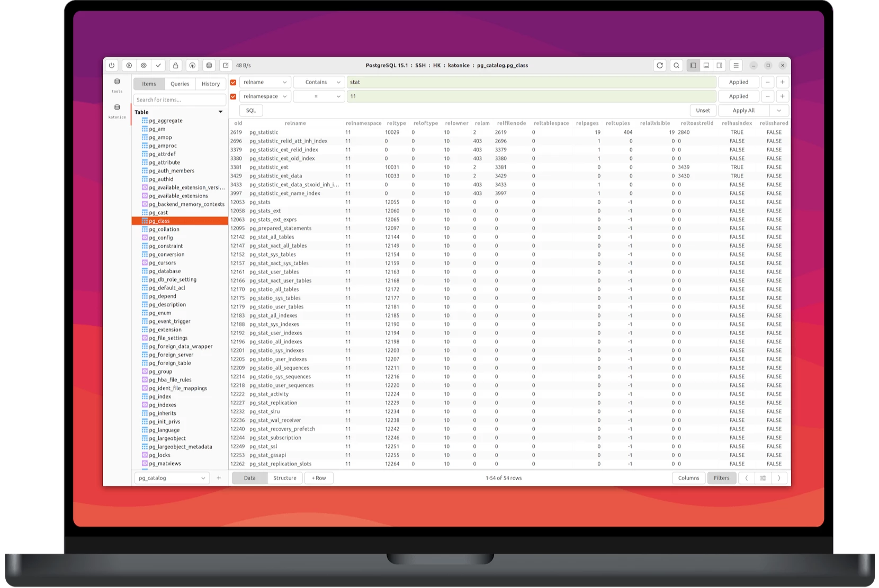
Task: Click the eye preview-changes icon
Action: (x=143, y=66)
